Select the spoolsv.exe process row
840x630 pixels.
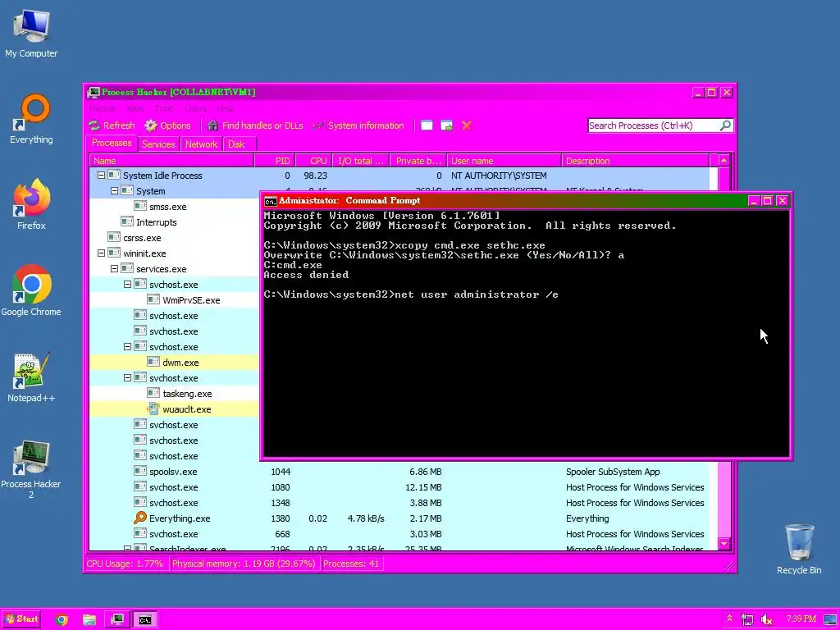[399, 472]
